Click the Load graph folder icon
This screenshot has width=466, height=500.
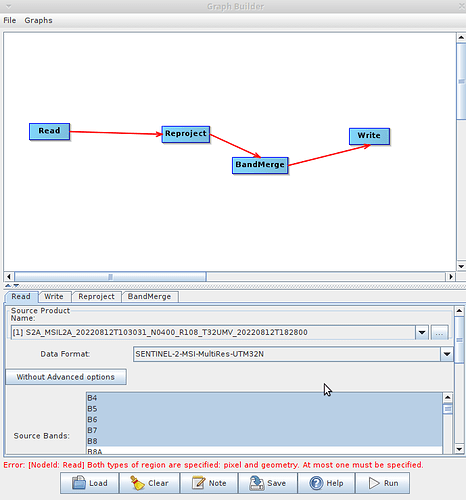pos(79,483)
